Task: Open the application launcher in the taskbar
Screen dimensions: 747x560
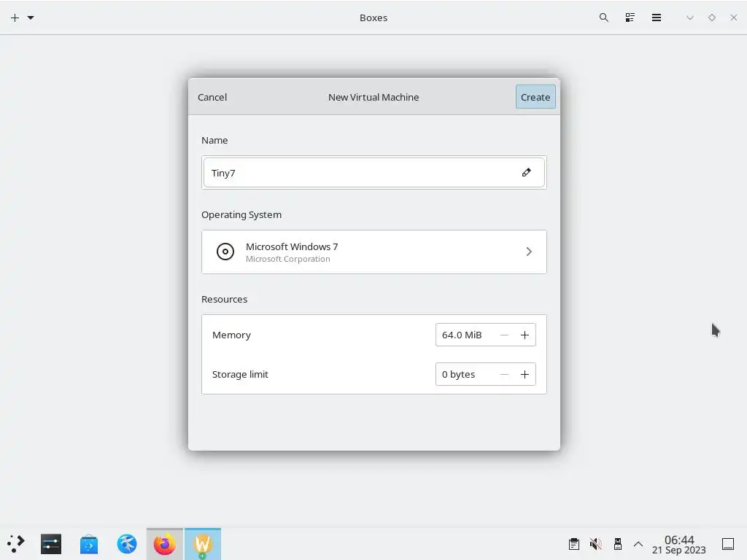Action: tap(15, 544)
